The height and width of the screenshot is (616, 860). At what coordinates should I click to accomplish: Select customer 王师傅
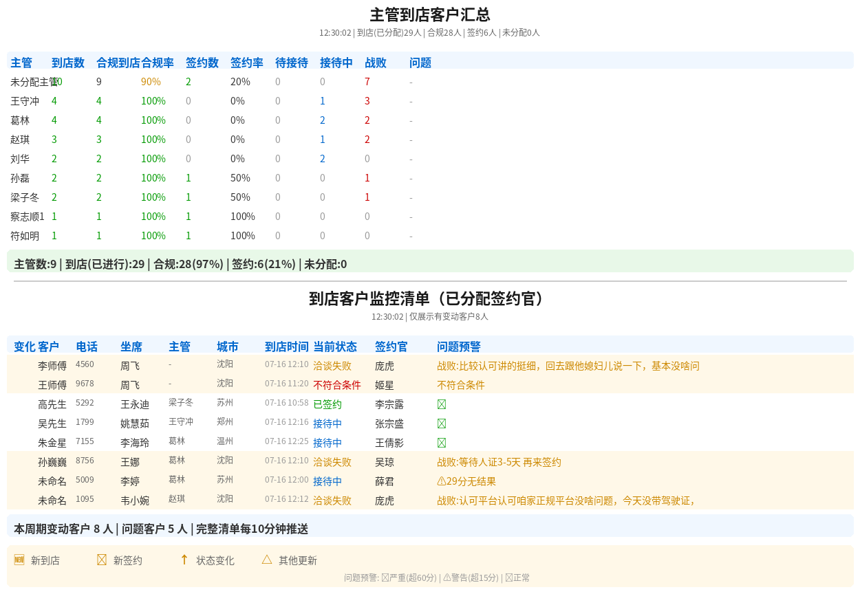point(52,385)
